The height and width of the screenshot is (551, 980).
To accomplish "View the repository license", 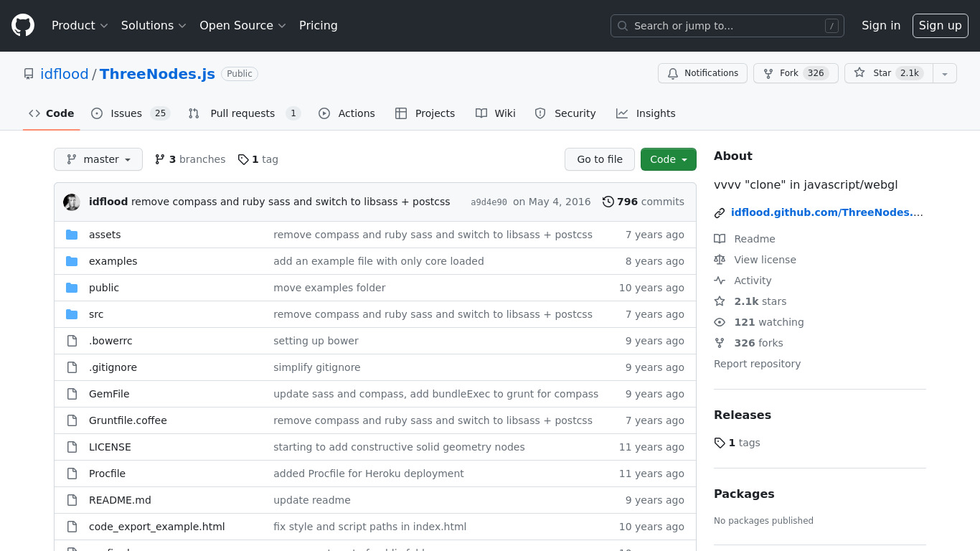I will (765, 260).
